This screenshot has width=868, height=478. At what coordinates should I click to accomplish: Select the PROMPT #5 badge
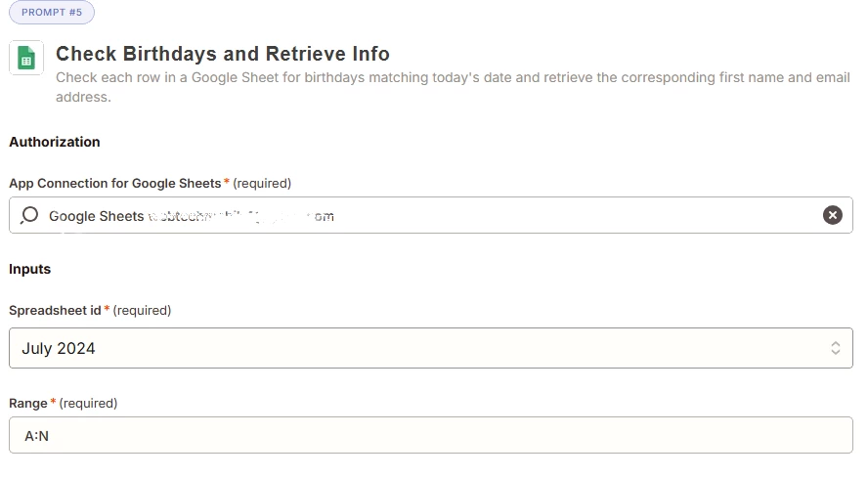(x=52, y=12)
